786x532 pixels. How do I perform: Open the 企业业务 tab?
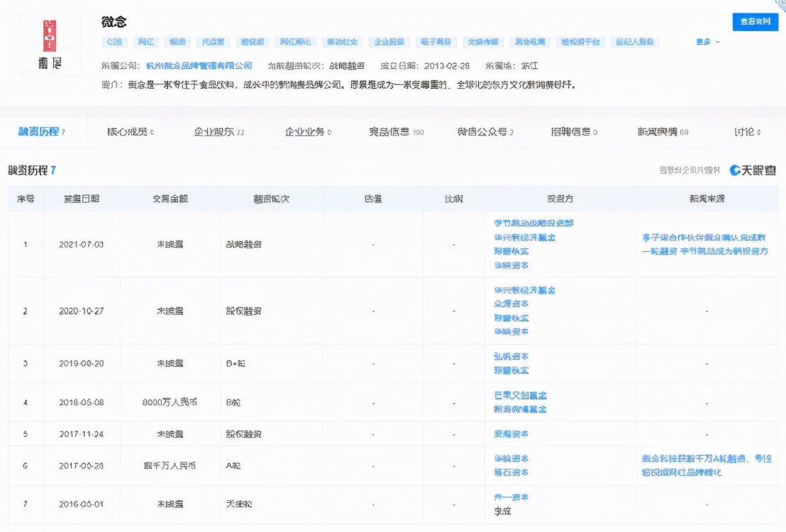[x=306, y=132]
